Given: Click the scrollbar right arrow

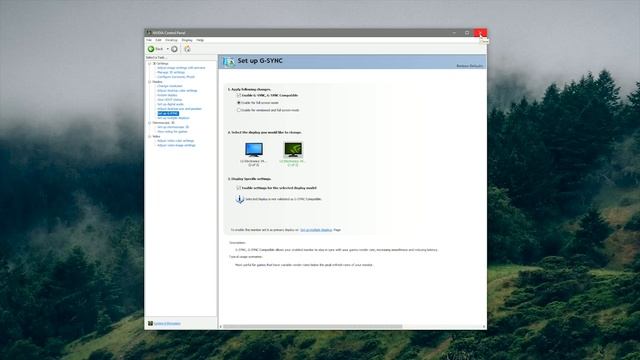Looking at the screenshot, I should [484, 327].
